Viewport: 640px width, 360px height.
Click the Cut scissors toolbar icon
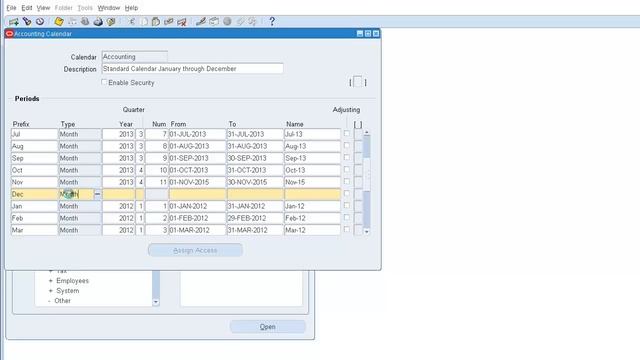(x=131, y=22)
